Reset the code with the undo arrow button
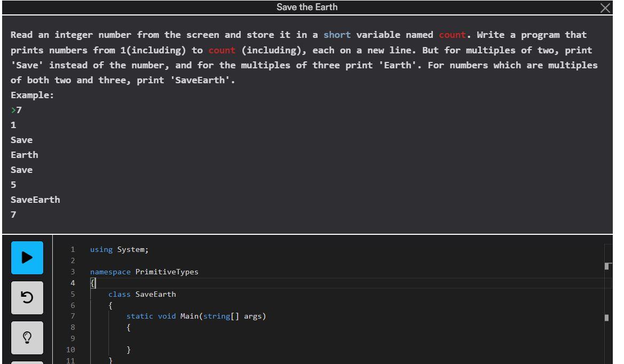This screenshot has width=624, height=364. [x=27, y=298]
